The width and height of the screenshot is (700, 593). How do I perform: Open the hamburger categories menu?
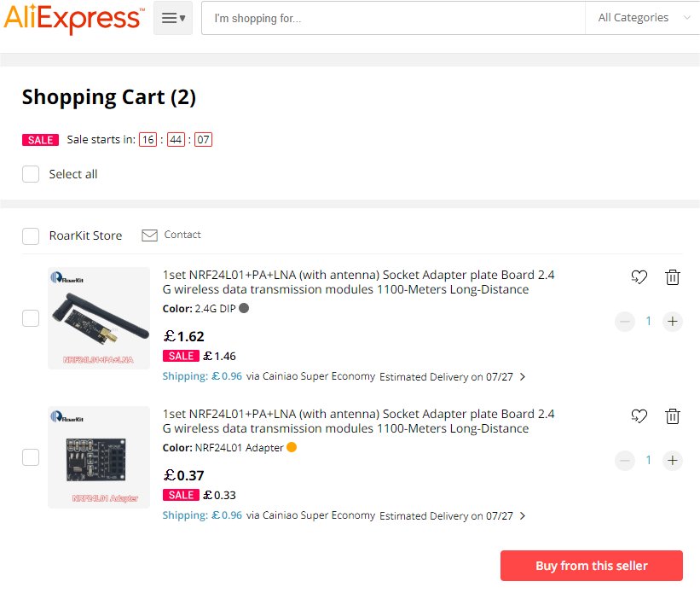tap(173, 18)
